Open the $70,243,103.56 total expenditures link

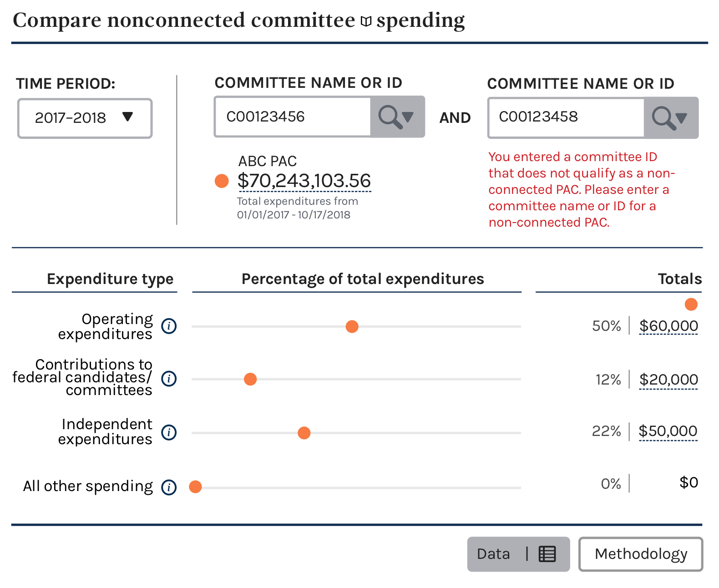pos(304,181)
